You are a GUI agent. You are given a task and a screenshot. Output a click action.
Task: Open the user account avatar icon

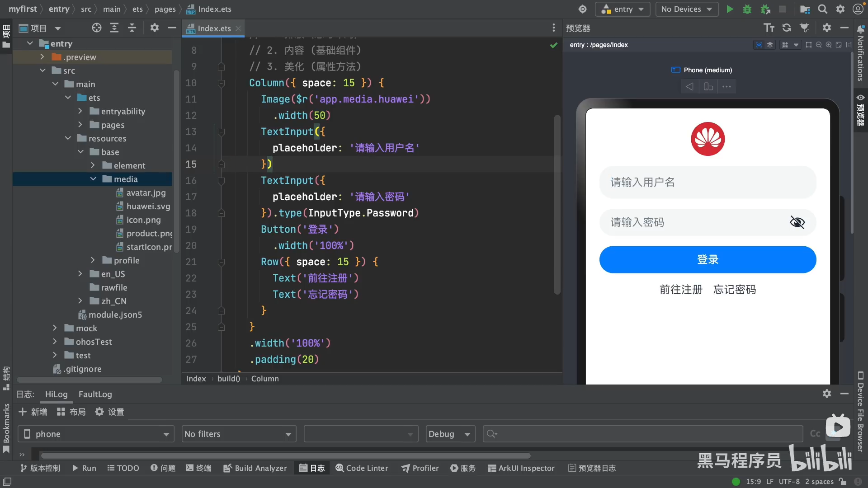(x=858, y=9)
